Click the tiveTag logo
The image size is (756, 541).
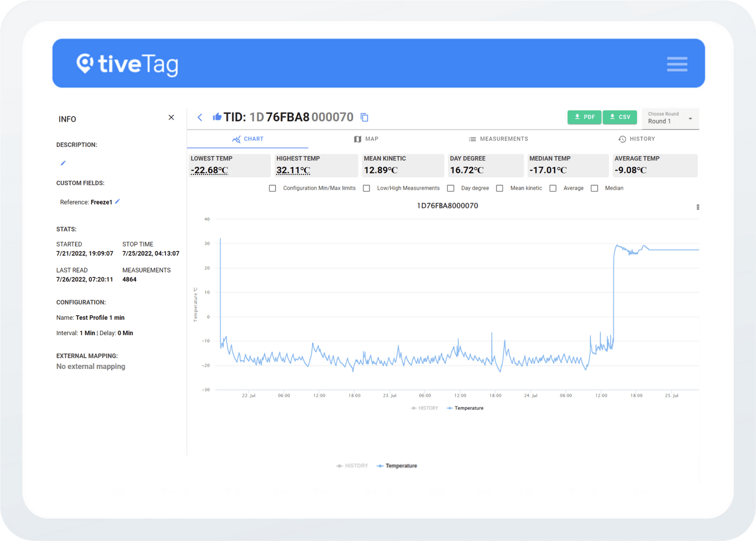(x=128, y=64)
